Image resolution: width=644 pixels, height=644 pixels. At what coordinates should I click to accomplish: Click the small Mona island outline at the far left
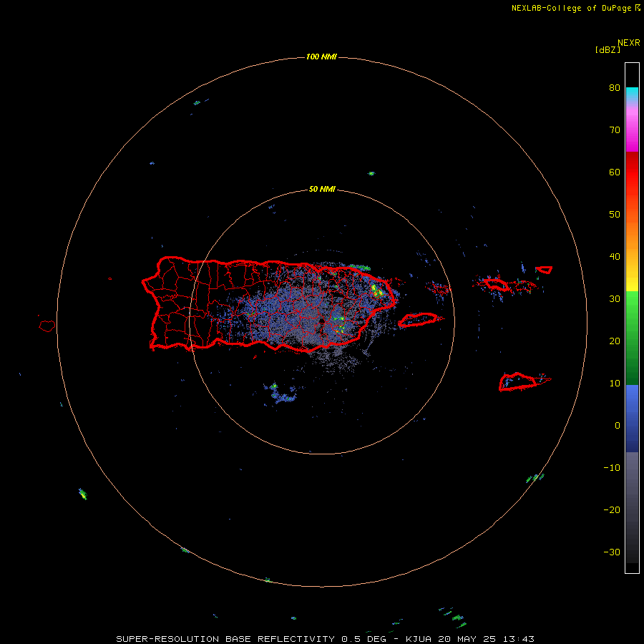pos(47,326)
